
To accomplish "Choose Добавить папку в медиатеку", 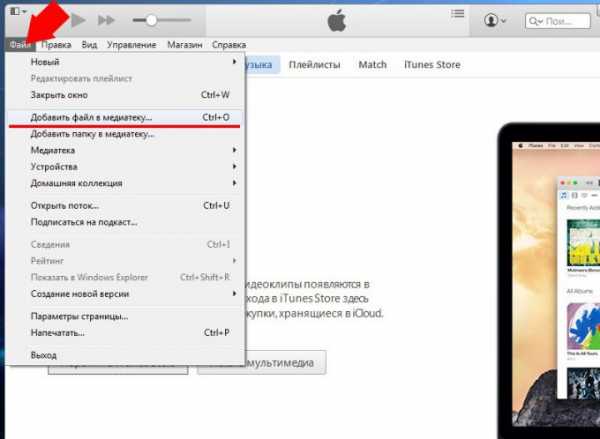I will point(91,133).
